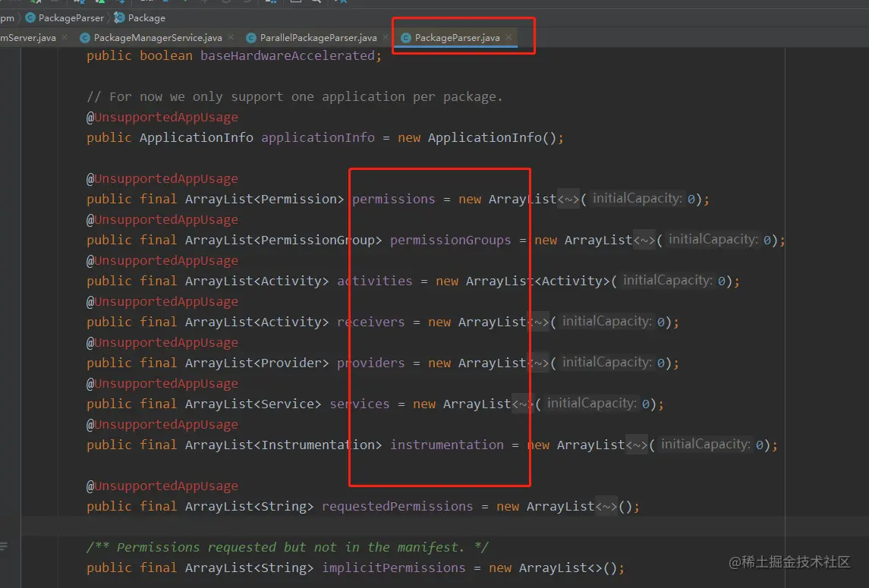Click the file icon on PackageManagerService.java tab

tap(85, 38)
